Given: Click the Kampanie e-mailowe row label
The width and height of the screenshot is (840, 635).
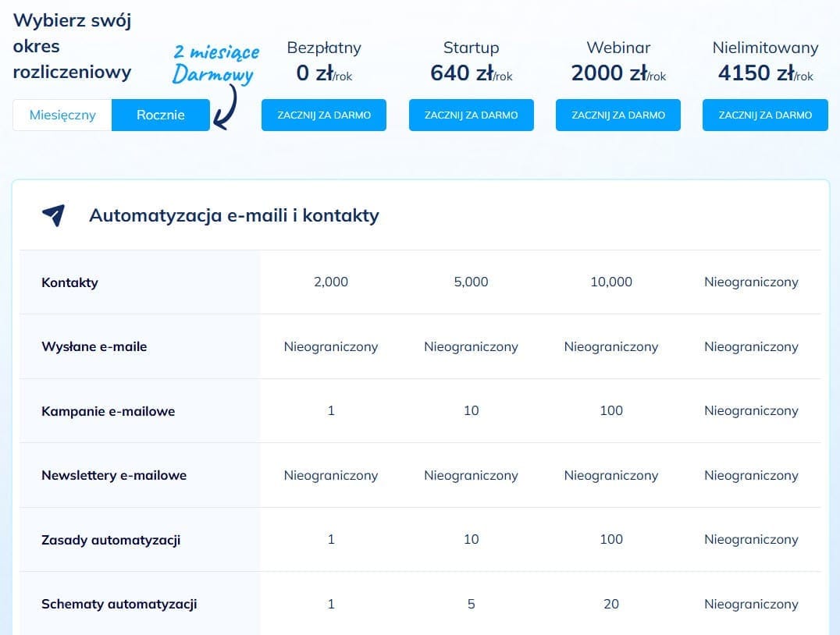Looking at the screenshot, I should pyautogui.click(x=108, y=411).
